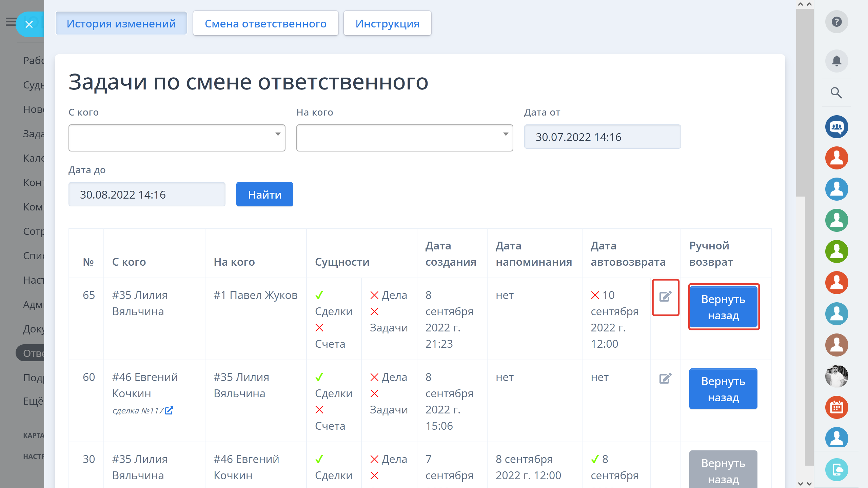
Task: Click the photo avatar contact
Action: [836, 376]
